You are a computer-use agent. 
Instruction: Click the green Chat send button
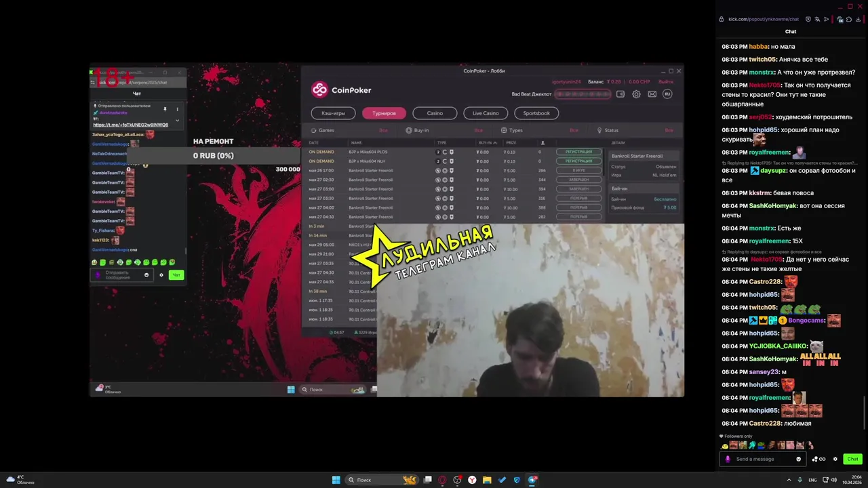pos(852,459)
